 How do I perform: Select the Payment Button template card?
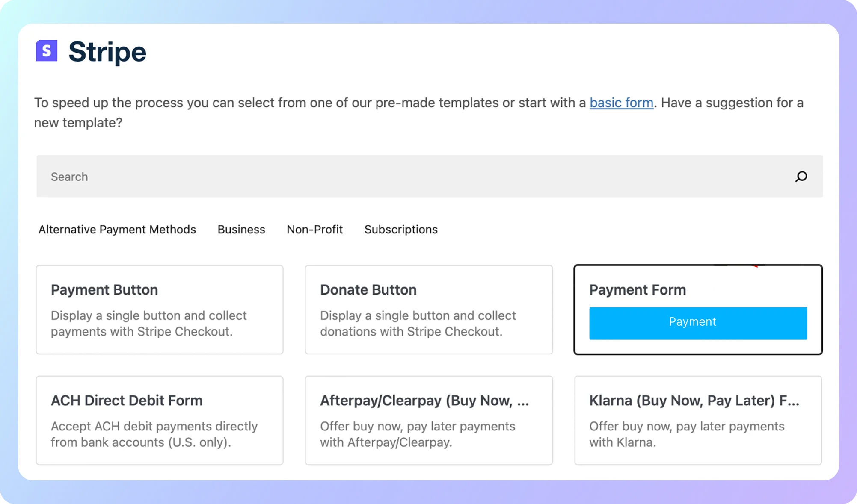pos(160,309)
